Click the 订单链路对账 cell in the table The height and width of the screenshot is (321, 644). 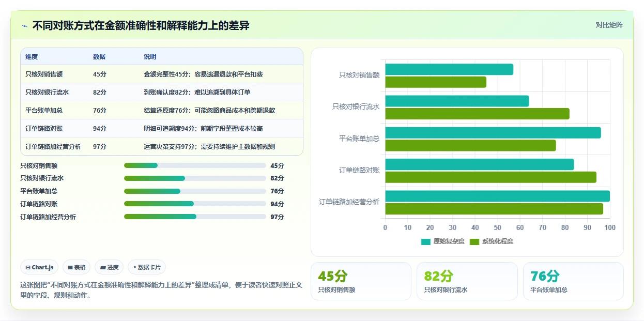point(44,129)
